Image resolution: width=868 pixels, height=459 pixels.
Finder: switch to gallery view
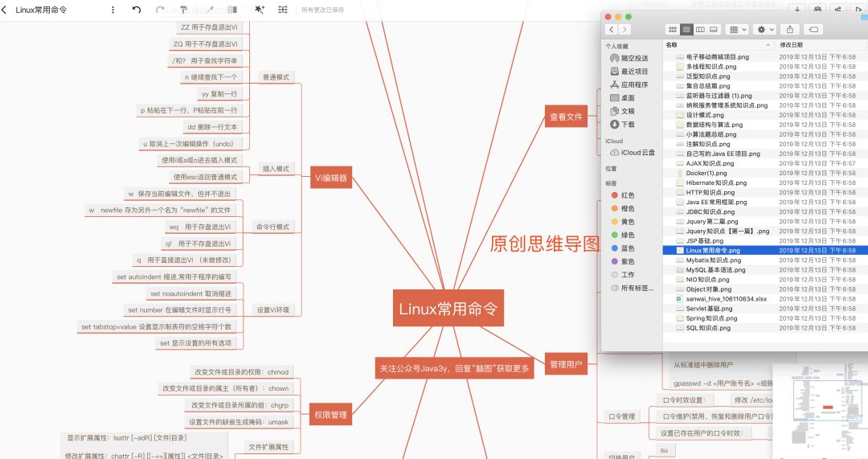(x=714, y=30)
